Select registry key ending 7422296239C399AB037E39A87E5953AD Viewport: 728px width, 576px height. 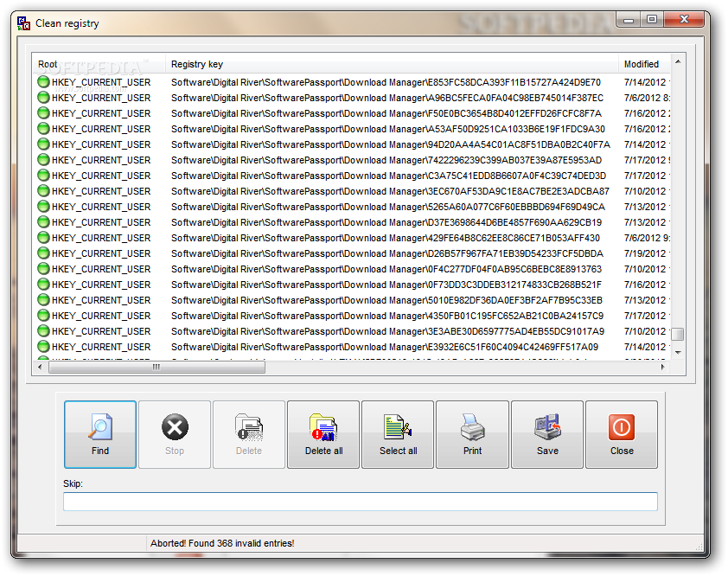pyautogui.click(x=386, y=160)
